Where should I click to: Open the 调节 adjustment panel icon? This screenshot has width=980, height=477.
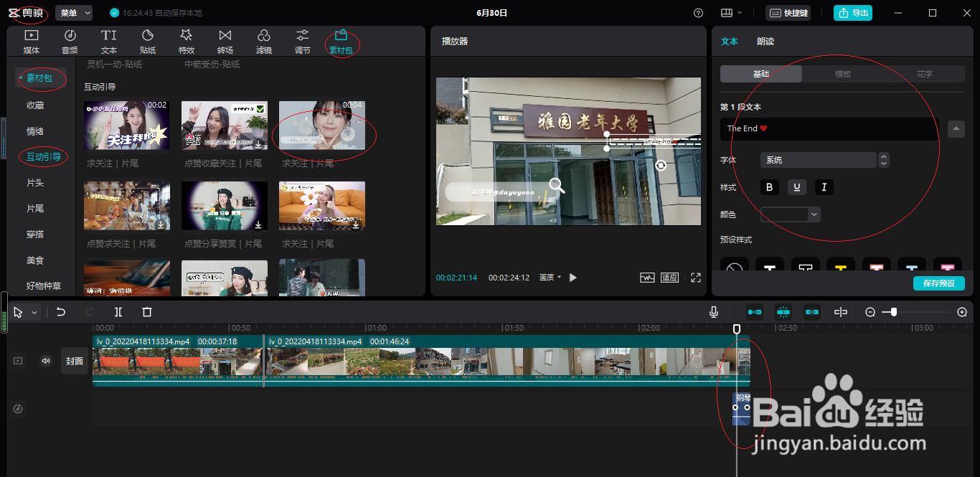(x=303, y=42)
